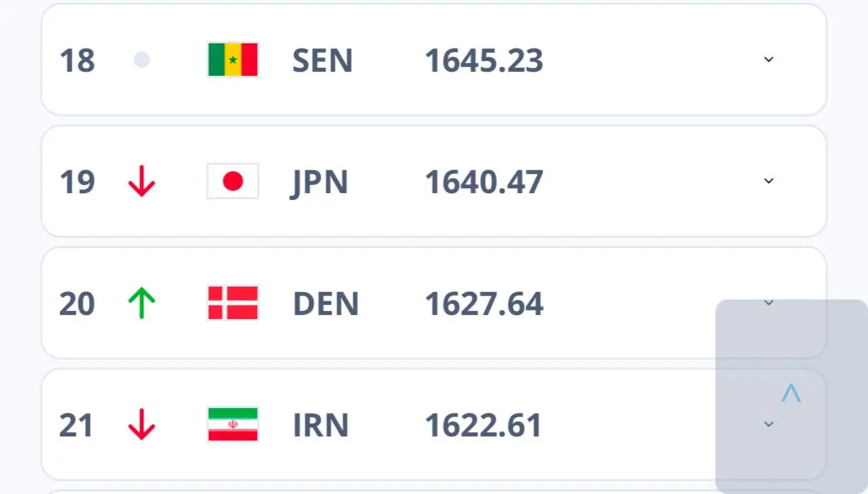Click the Senegal flag icon
Screen dimensions: 868x494
point(233,60)
